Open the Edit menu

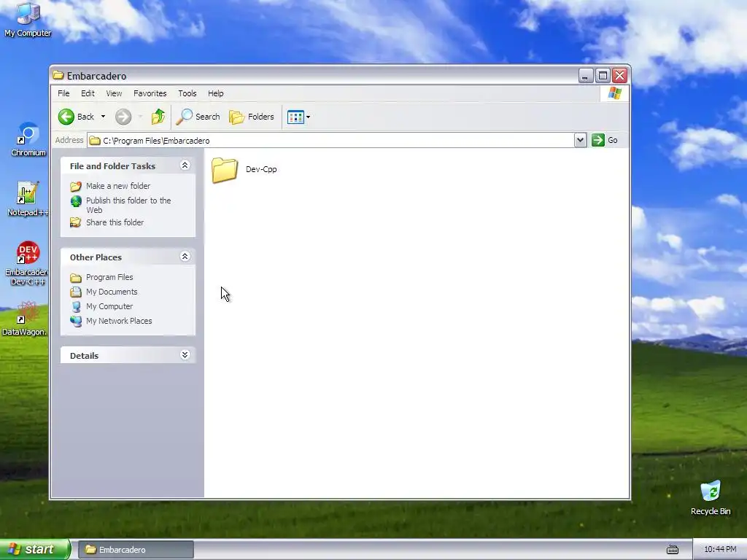tap(88, 93)
